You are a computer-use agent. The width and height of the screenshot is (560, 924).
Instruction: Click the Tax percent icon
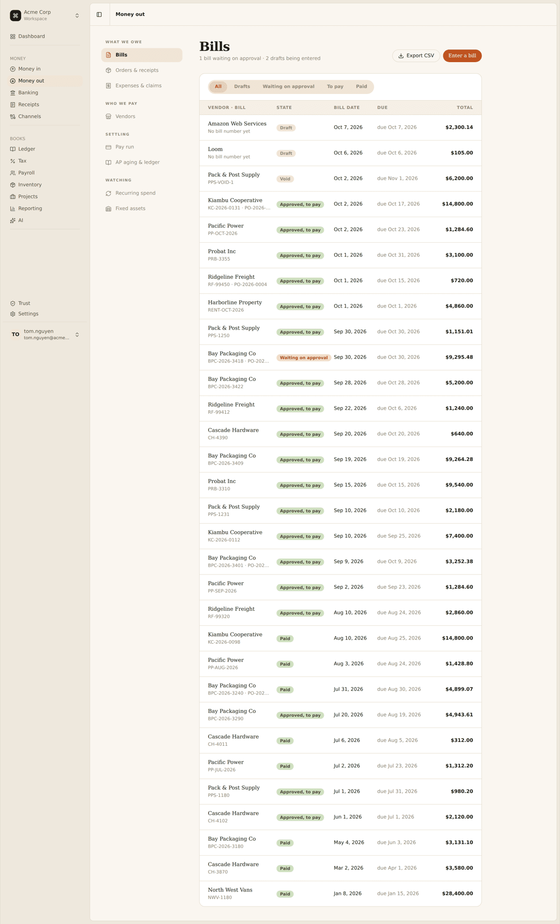[13, 161]
